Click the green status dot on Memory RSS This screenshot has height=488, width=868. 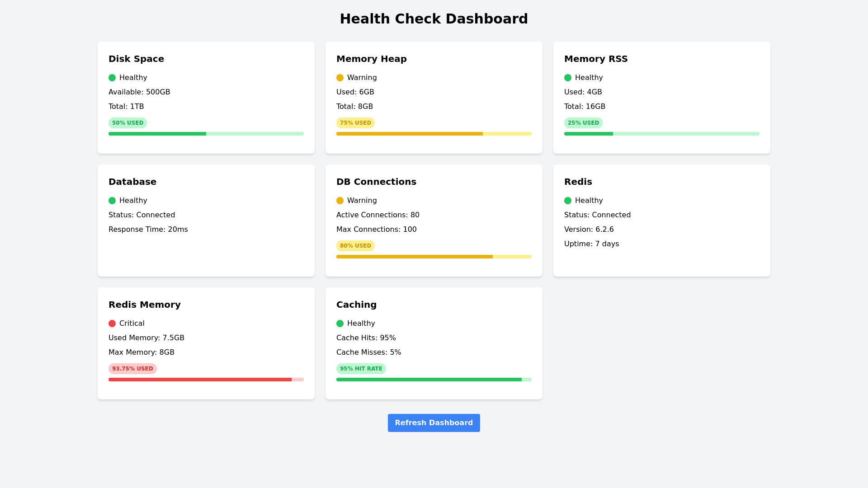pyautogui.click(x=568, y=78)
